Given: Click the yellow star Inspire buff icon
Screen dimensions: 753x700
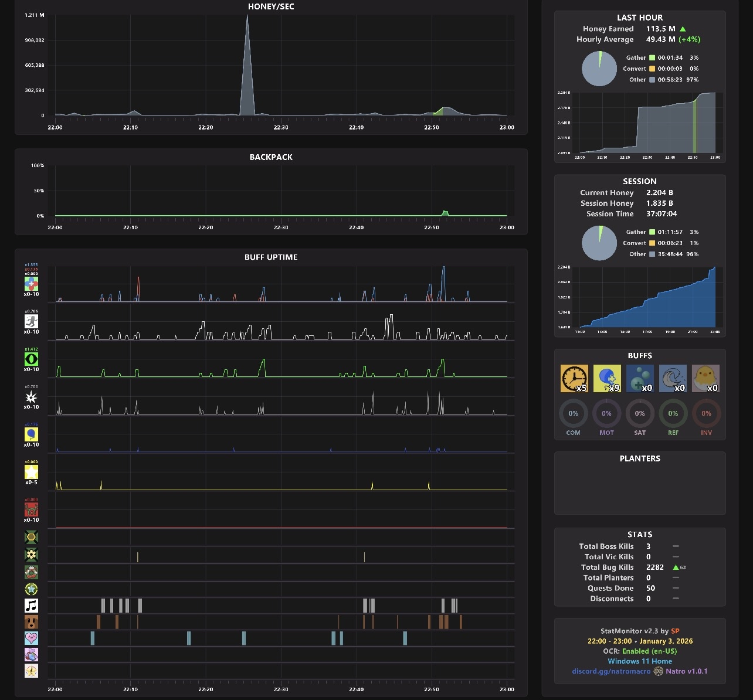Looking at the screenshot, I should pyautogui.click(x=31, y=472).
